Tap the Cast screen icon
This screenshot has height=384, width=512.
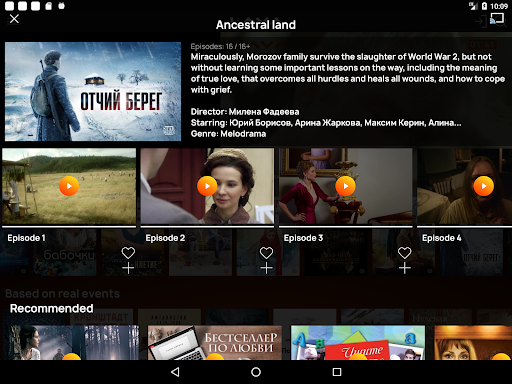click(497, 19)
